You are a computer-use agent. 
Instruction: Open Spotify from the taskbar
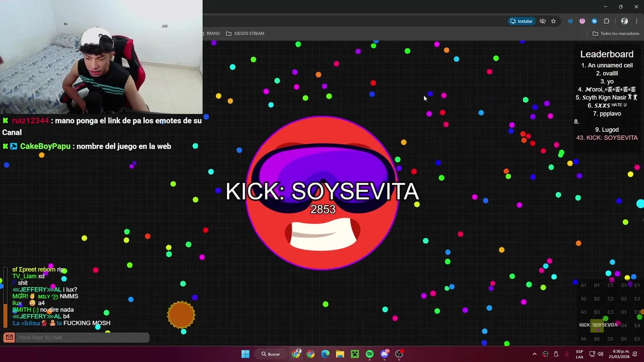tap(369, 354)
